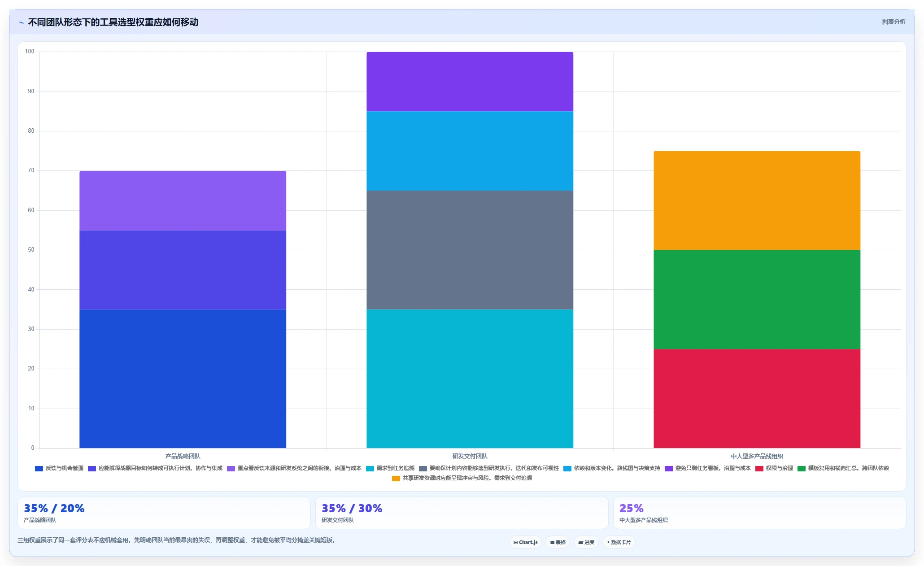924x566 pixels.
Task: Click the small icon before the chart title
Action: pyautogui.click(x=21, y=22)
